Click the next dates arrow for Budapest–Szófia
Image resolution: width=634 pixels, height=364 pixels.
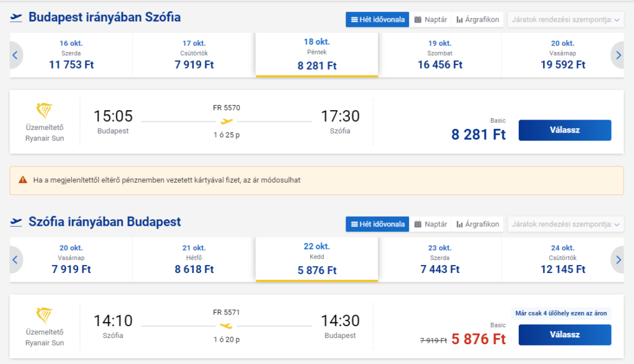pyautogui.click(x=618, y=55)
